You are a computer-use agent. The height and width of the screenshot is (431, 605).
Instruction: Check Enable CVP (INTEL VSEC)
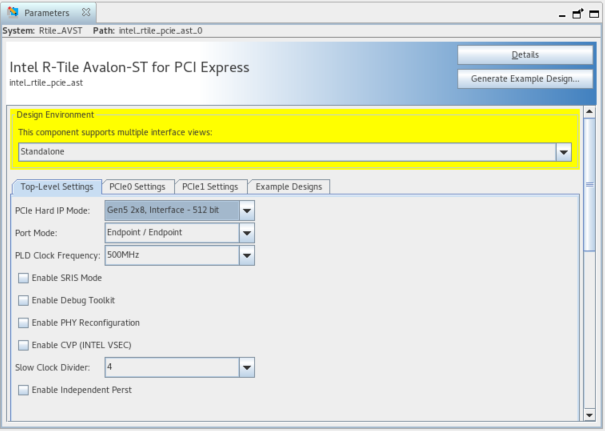coord(24,345)
